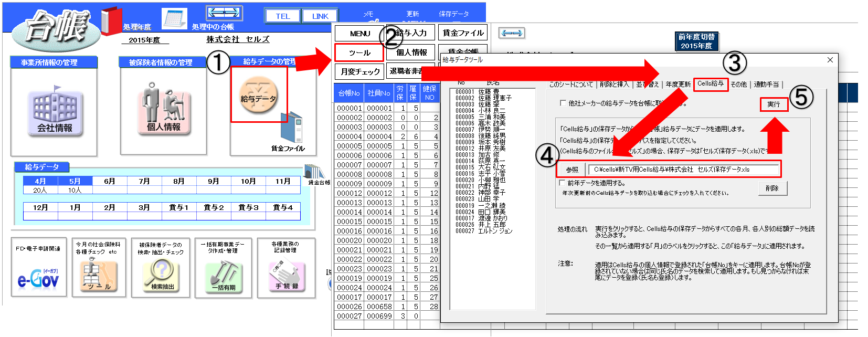This screenshot has height=337, width=868.
Task: Click the calendar icon in the header
Action: 174,18
